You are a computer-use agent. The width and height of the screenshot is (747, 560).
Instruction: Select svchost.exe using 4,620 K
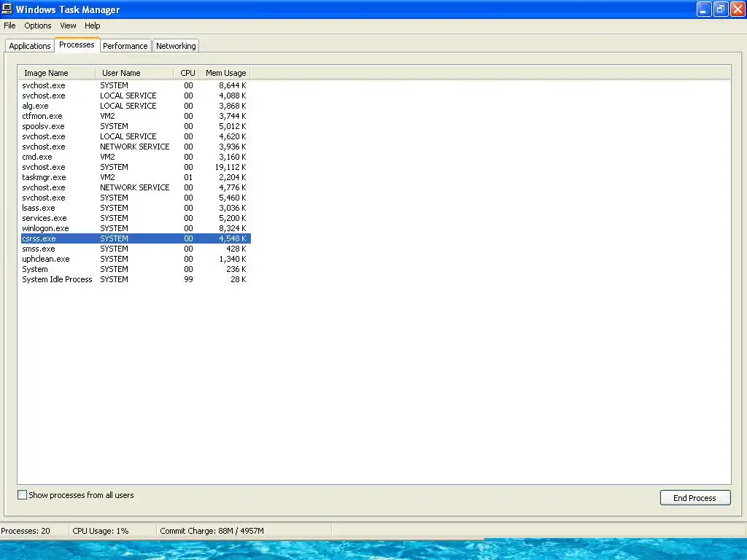[135, 136]
